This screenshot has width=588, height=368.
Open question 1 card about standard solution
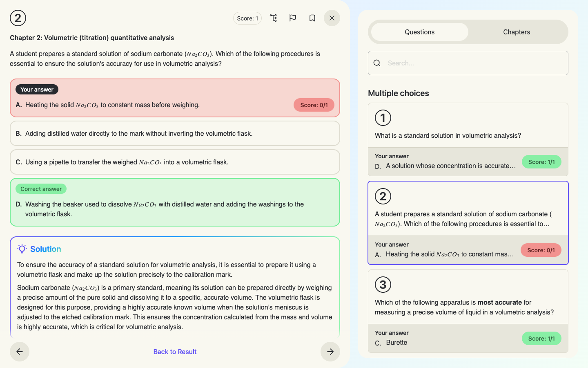point(468,139)
